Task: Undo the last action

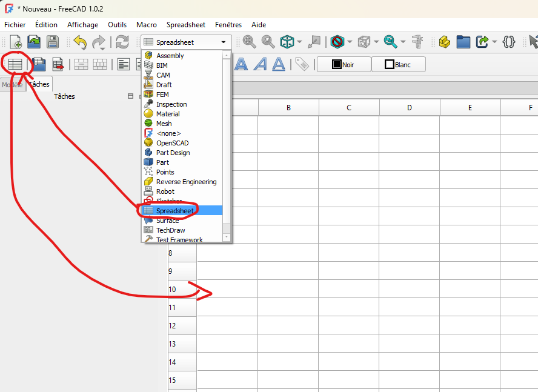Action: 80,42
